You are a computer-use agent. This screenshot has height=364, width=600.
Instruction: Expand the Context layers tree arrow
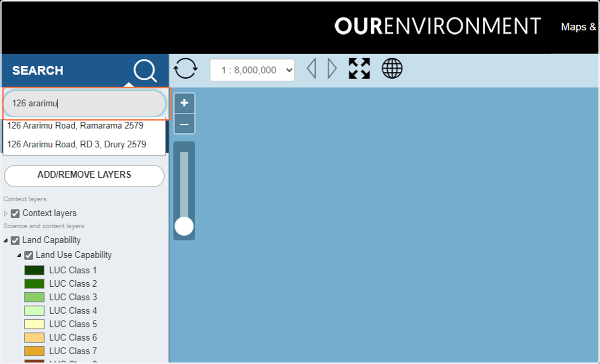[6, 214]
